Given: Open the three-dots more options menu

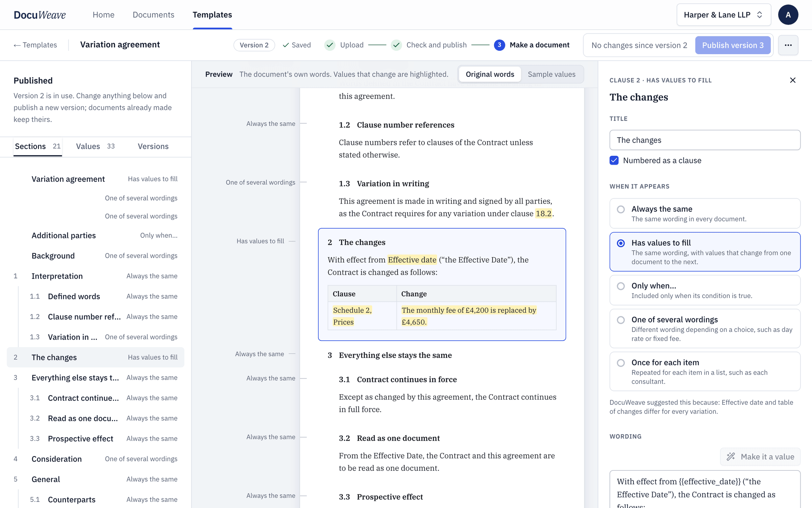Looking at the screenshot, I should point(788,45).
